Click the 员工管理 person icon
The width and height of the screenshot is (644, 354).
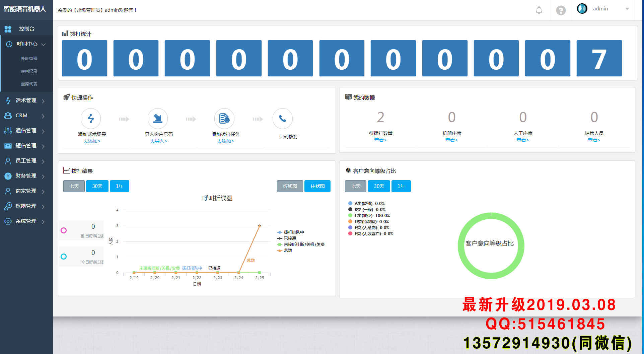pos(8,161)
